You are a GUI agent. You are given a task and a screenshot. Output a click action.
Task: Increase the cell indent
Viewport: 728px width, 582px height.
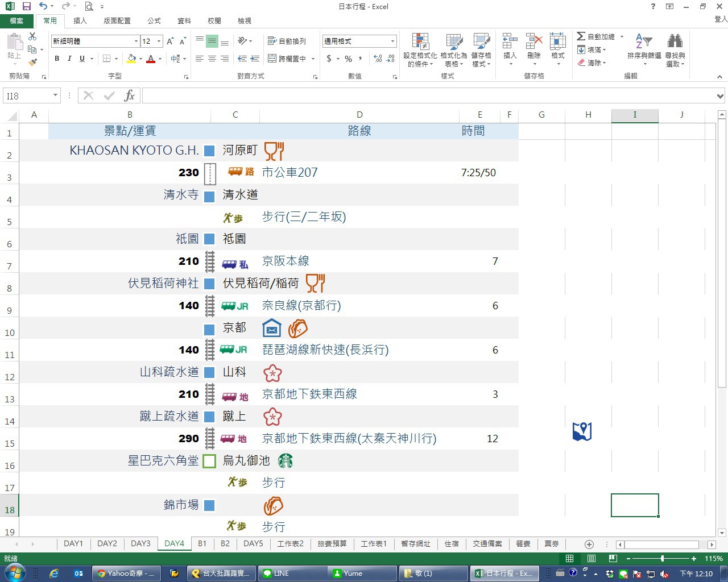(x=255, y=59)
